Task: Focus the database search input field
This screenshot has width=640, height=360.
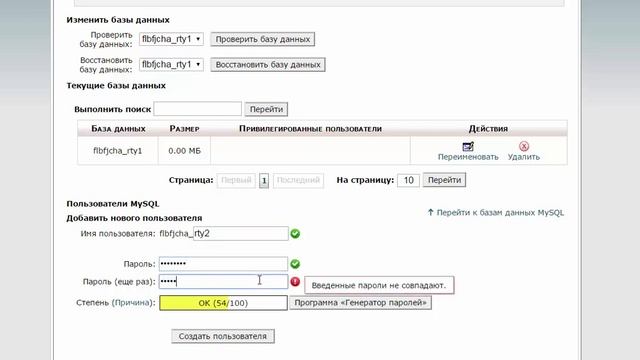Action: pos(198,109)
